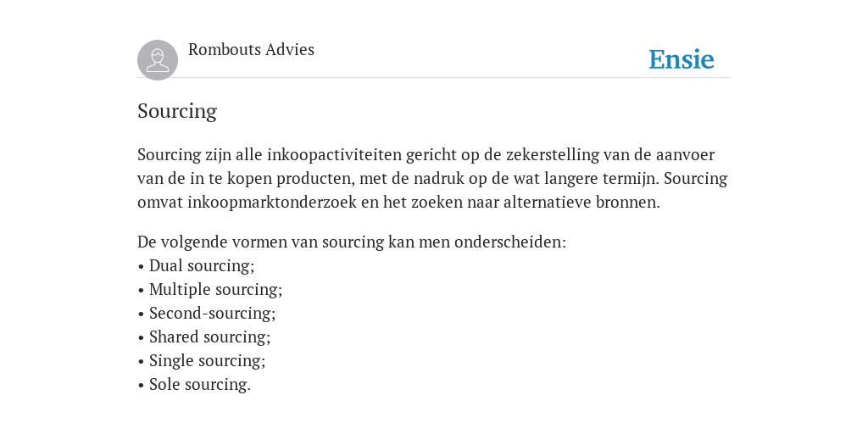Choose the Single sourcing list entry
The width and height of the screenshot is (868, 434).
click(x=202, y=361)
